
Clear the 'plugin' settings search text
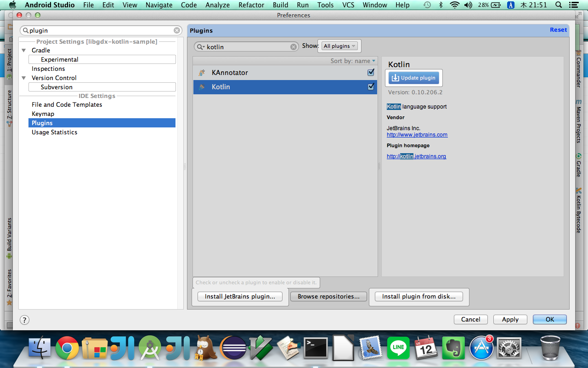(x=177, y=30)
